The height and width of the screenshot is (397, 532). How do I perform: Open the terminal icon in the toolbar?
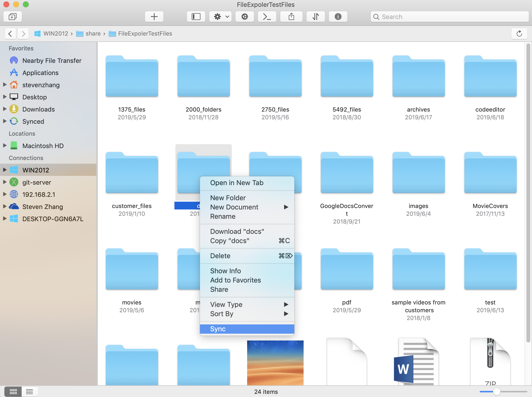(x=267, y=17)
